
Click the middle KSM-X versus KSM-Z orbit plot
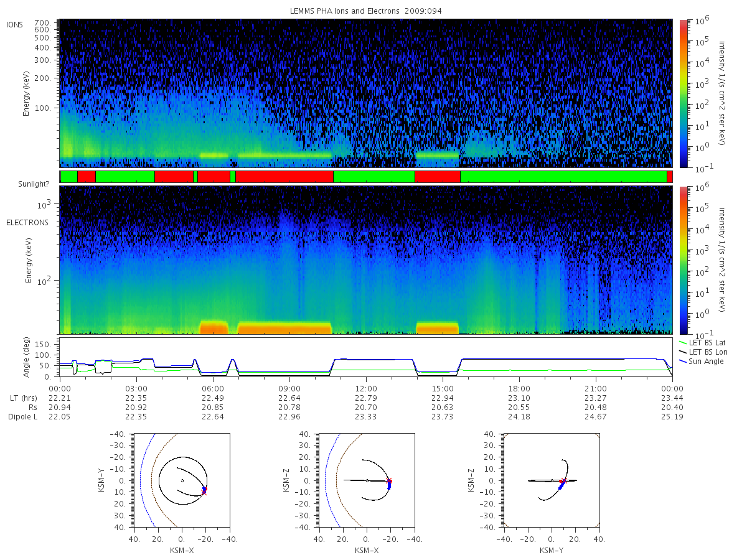[x=366, y=480]
